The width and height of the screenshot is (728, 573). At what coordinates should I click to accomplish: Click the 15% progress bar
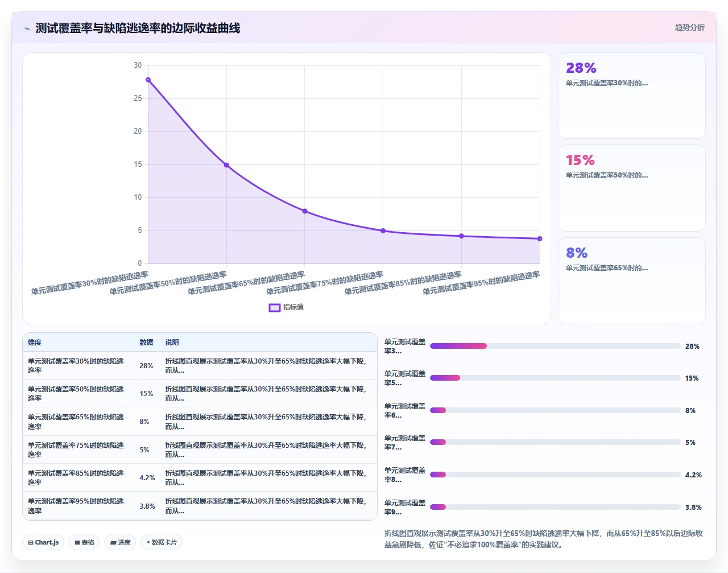point(555,378)
